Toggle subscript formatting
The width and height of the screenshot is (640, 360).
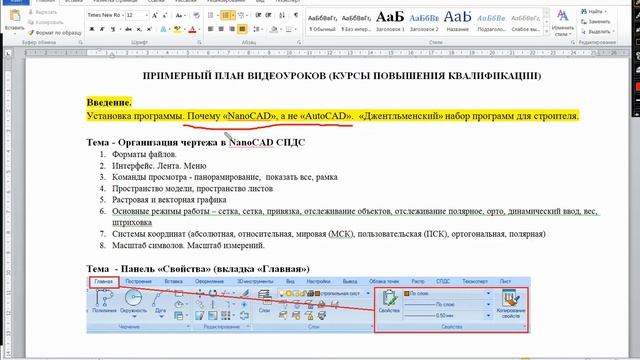[x=139, y=29]
